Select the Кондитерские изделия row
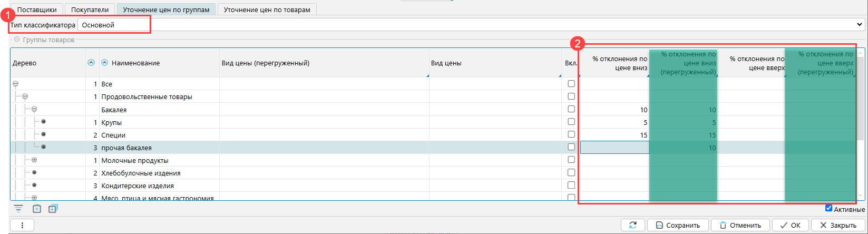The width and height of the screenshot is (868, 234). tap(137, 186)
